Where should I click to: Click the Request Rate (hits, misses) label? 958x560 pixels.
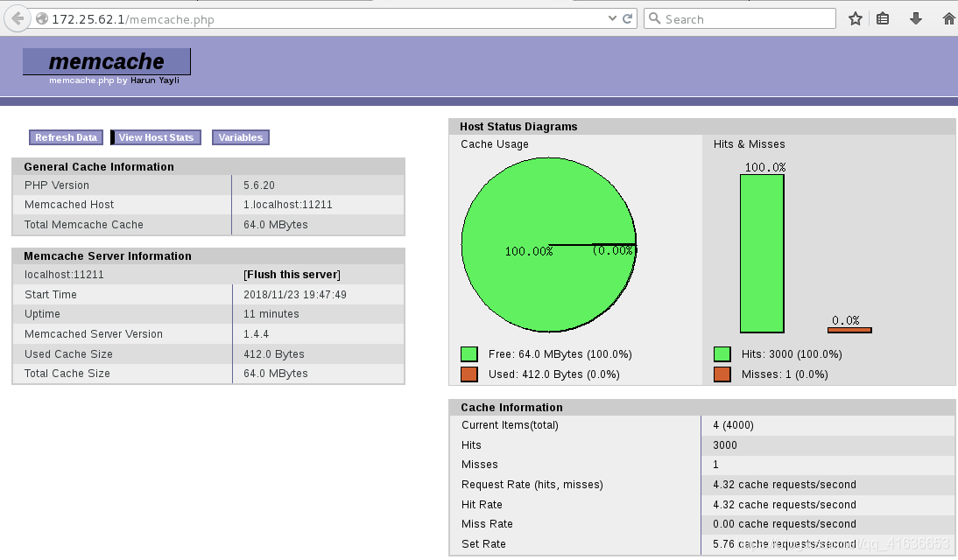click(532, 484)
